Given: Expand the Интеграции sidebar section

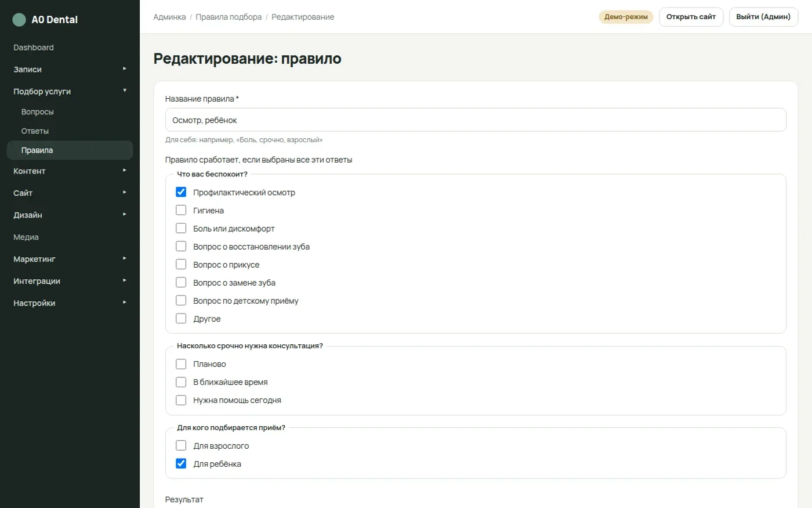Looking at the screenshot, I should (x=70, y=281).
